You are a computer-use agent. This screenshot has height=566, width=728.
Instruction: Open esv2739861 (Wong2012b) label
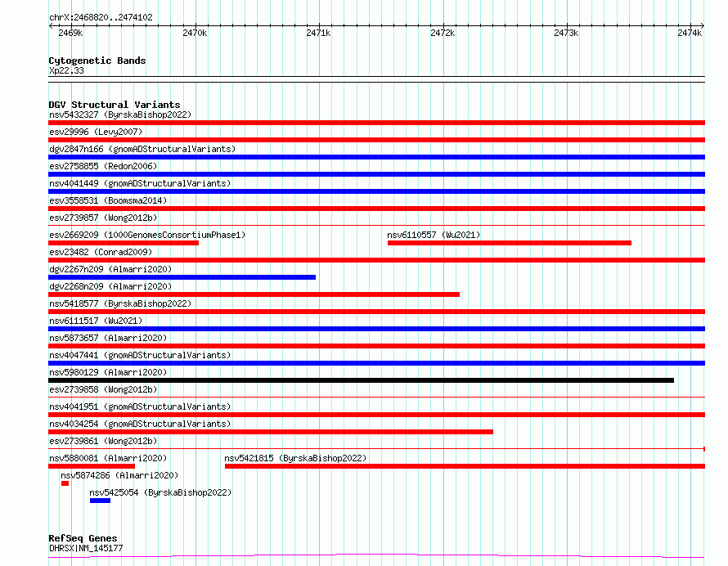tap(103, 441)
